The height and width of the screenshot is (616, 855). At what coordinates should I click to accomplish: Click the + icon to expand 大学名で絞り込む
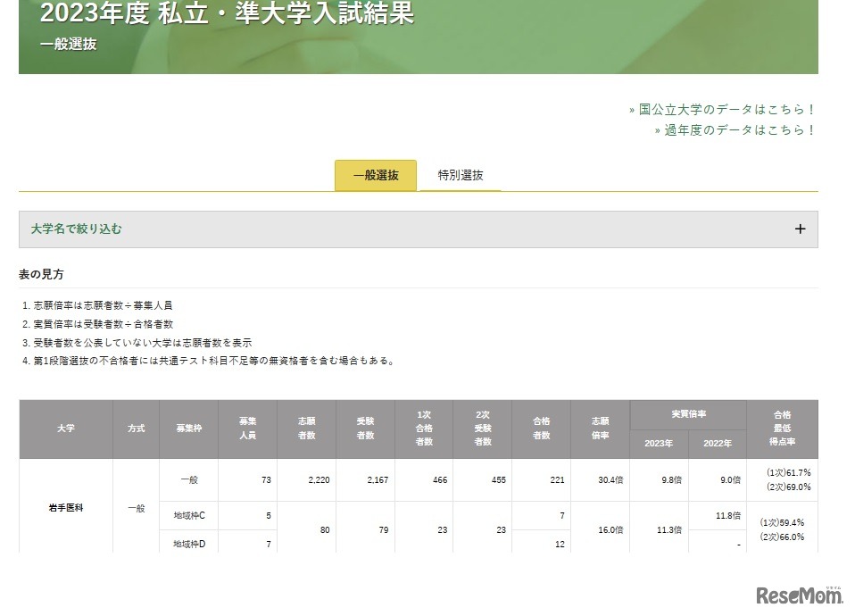point(800,229)
